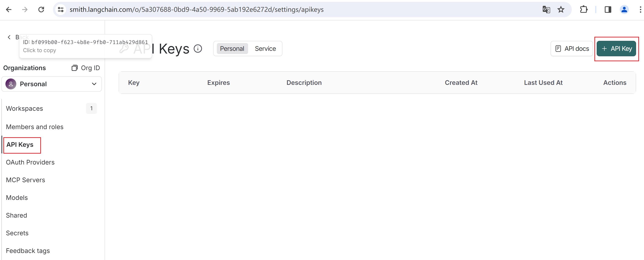Expand the Personal organization dropdown
Viewport: 644px width, 260px height.
(52, 84)
